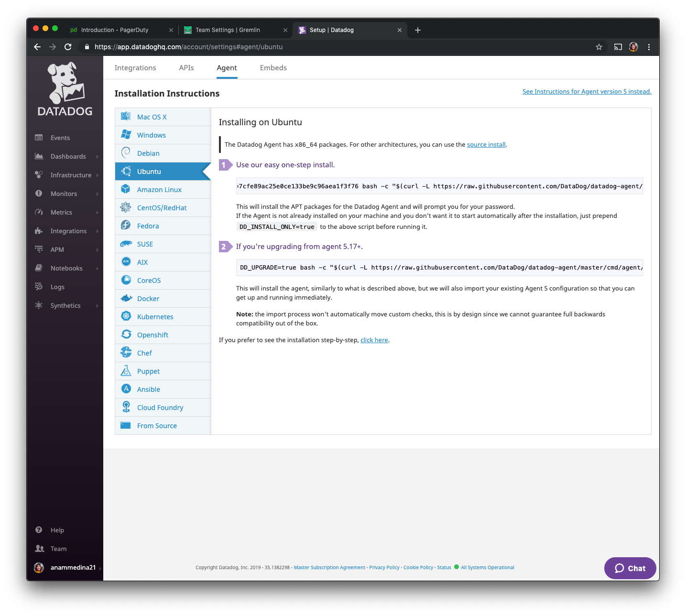
Task: Select Puppet installation option
Action: pyautogui.click(x=163, y=371)
